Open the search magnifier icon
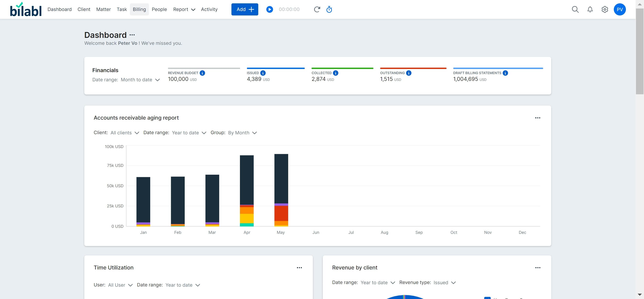 pos(575,9)
